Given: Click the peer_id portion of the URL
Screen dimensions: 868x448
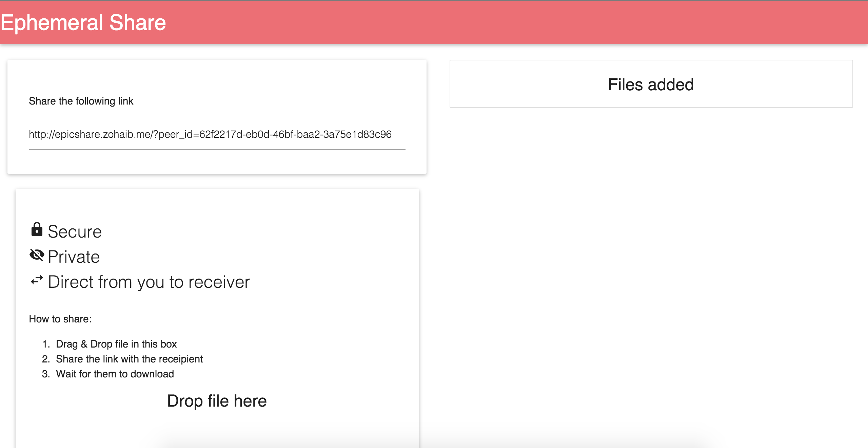Looking at the screenshot, I should click(x=178, y=135).
